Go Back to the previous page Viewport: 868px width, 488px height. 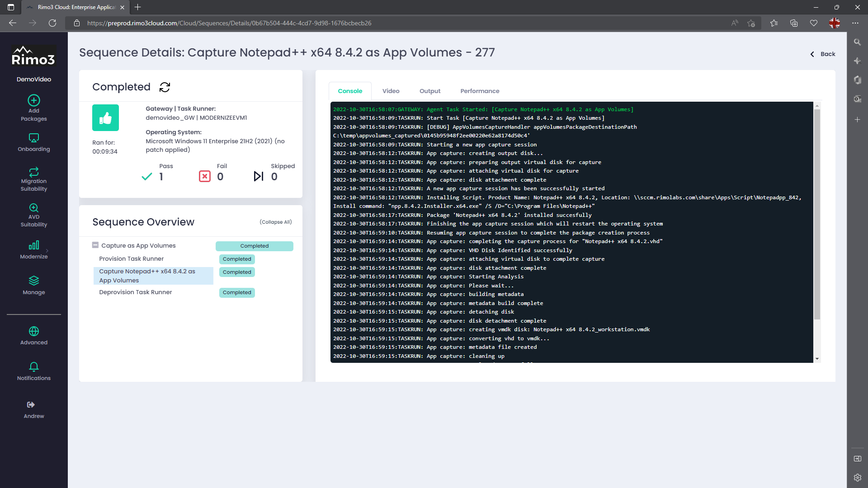point(823,54)
